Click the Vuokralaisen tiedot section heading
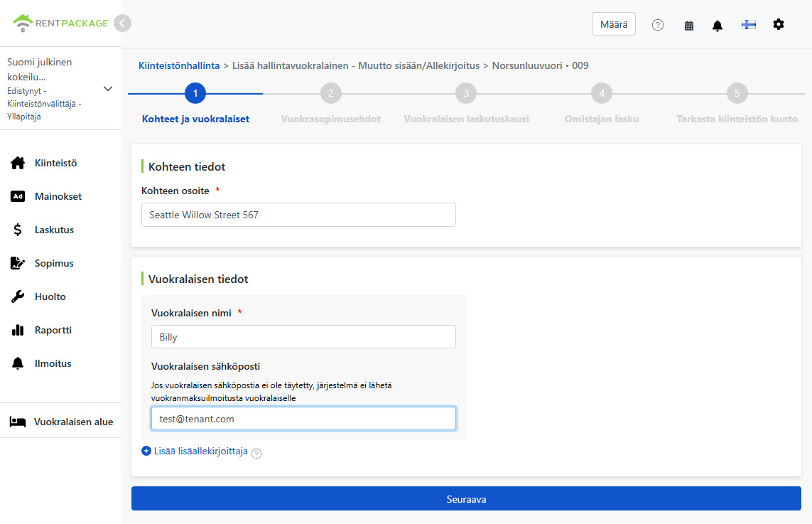The height and width of the screenshot is (524, 812). tap(198, 279)
